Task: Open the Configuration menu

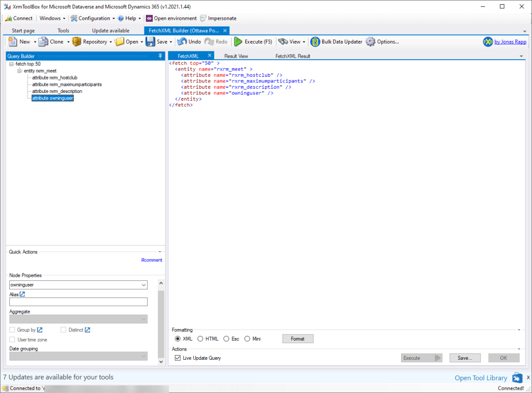Action: 93,18
